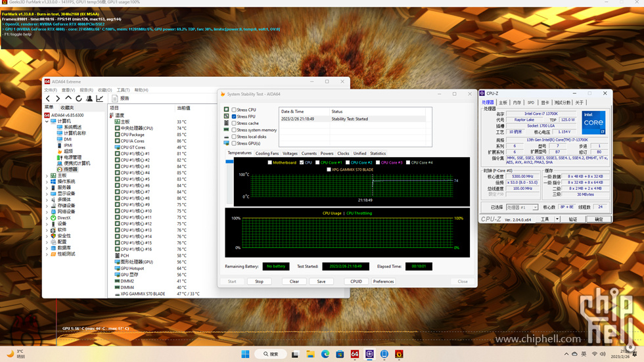Open Microsoft Edge from the taskbar

325,354
